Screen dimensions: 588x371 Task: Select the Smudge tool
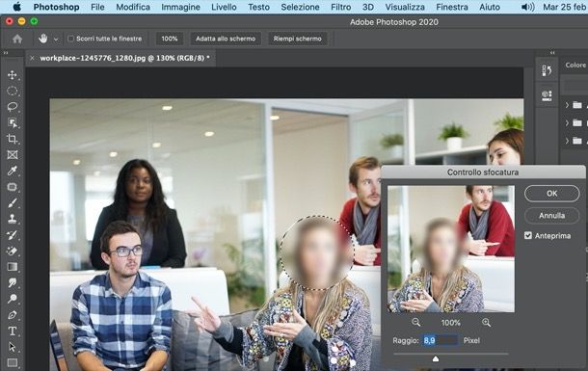click(x=12, y=282)
